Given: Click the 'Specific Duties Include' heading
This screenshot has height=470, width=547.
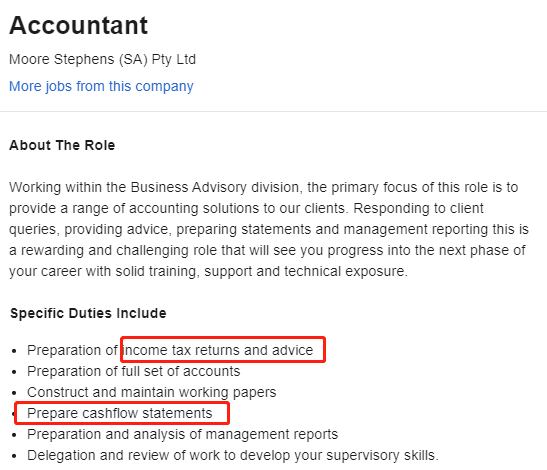Looking at the screenshot, I should click(x=88, y=313).
